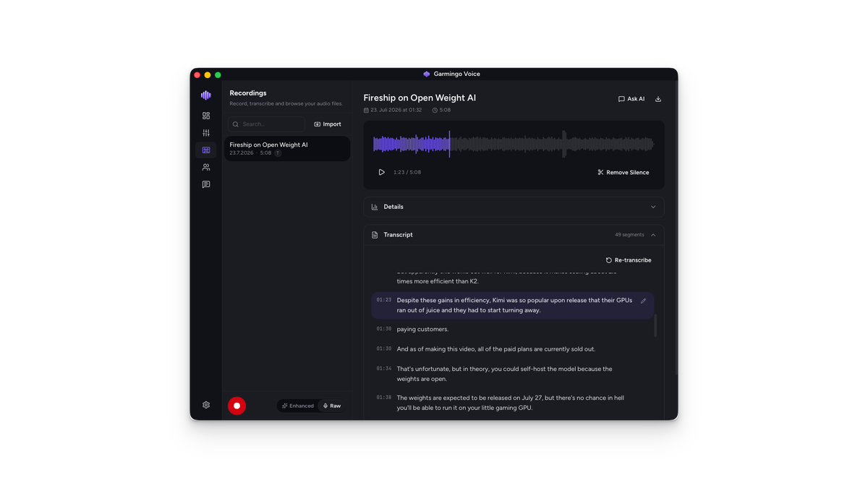This screenshot has width=868, height=488.
Task: Click the Import button
Action: (328, 124)
